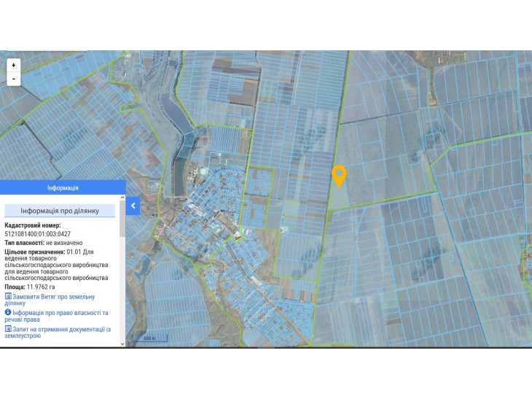This screenshot has width=532, height=399.
Task: Click the info panel scrollbar down arrow
Action: click(x=122, y=344)
